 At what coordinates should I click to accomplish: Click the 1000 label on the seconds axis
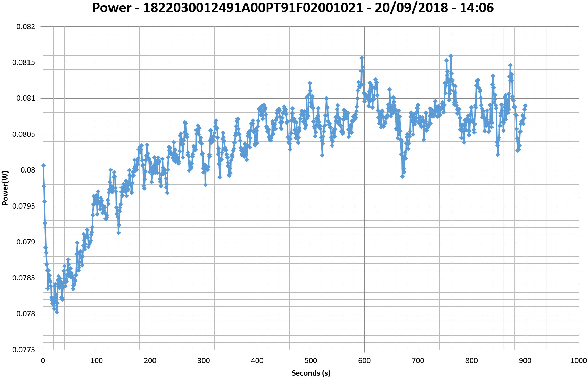click(x=578, y=361)
